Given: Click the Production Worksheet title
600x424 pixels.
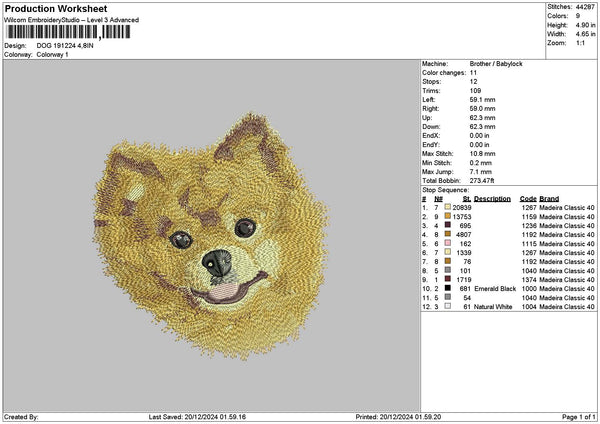Looking at the screenshot, I should (54, 8).
